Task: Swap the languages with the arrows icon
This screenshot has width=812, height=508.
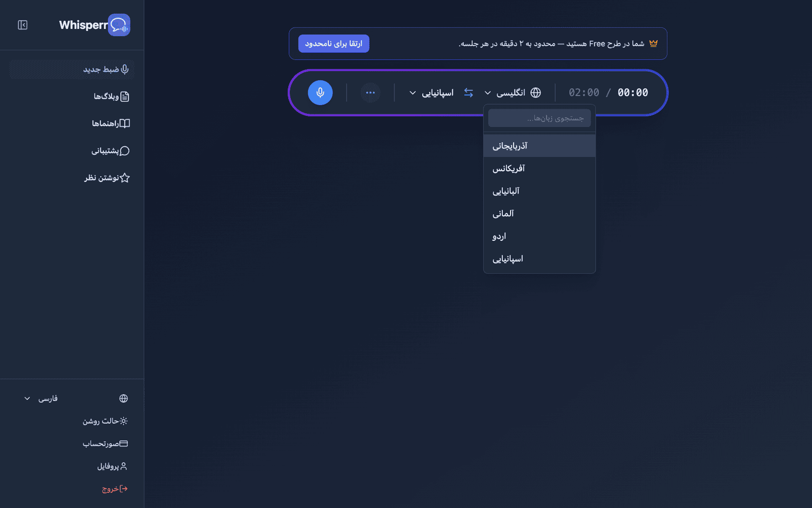Action: coord(468,92)
